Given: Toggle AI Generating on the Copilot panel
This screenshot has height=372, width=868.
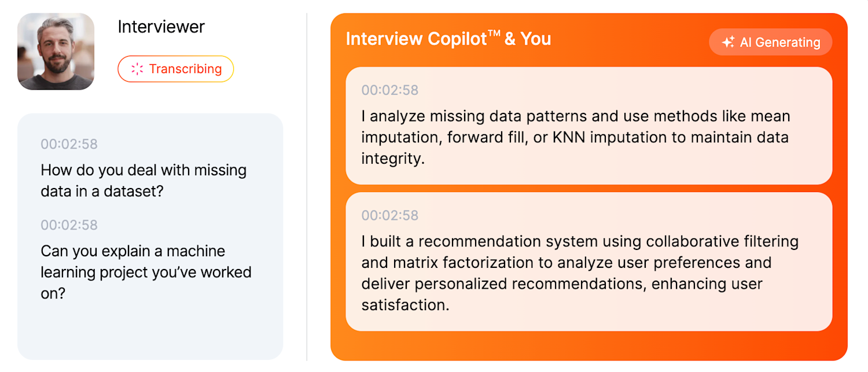Looking at the screenshot, I should click(x=770, y=42).
